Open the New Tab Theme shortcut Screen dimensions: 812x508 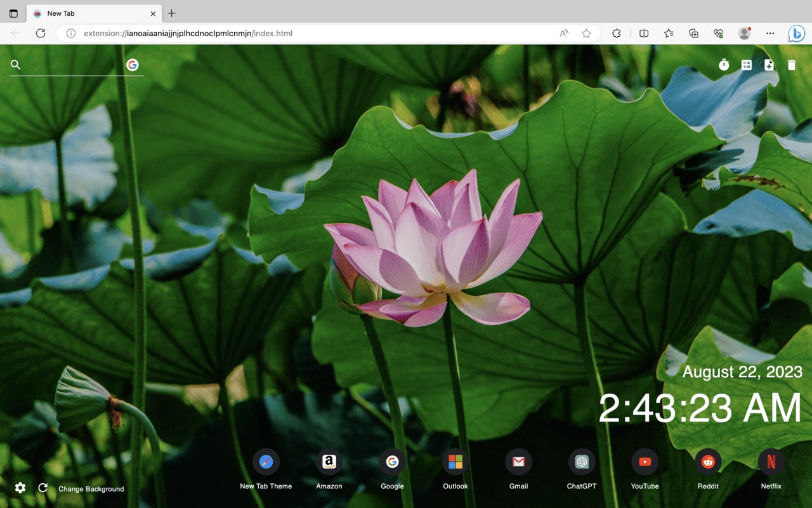click(x=266, y=471)
